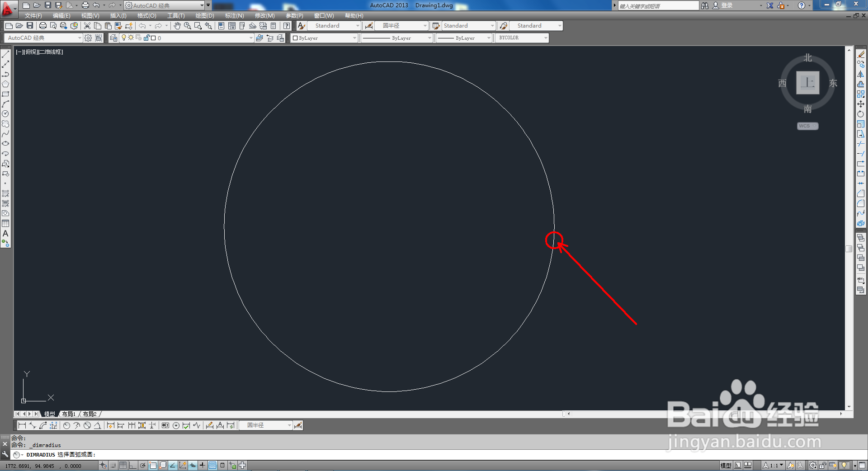Choose the Arc Length dimension tool

point(43,425)
